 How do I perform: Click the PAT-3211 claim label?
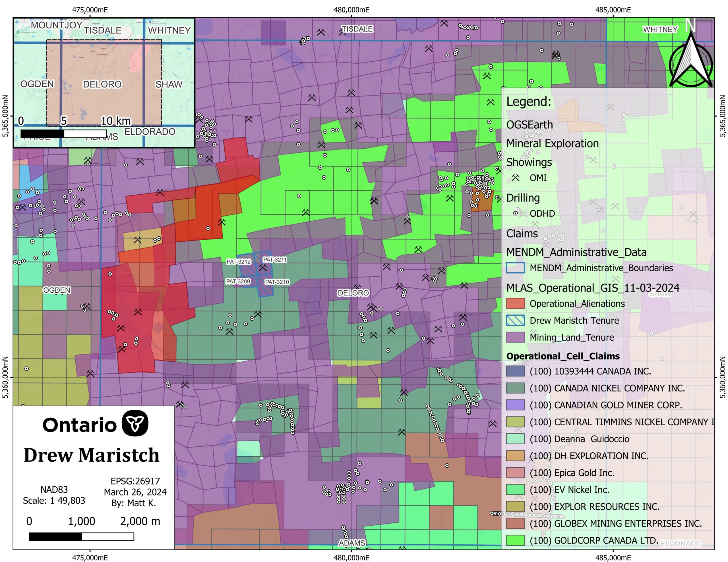(275, 259)
